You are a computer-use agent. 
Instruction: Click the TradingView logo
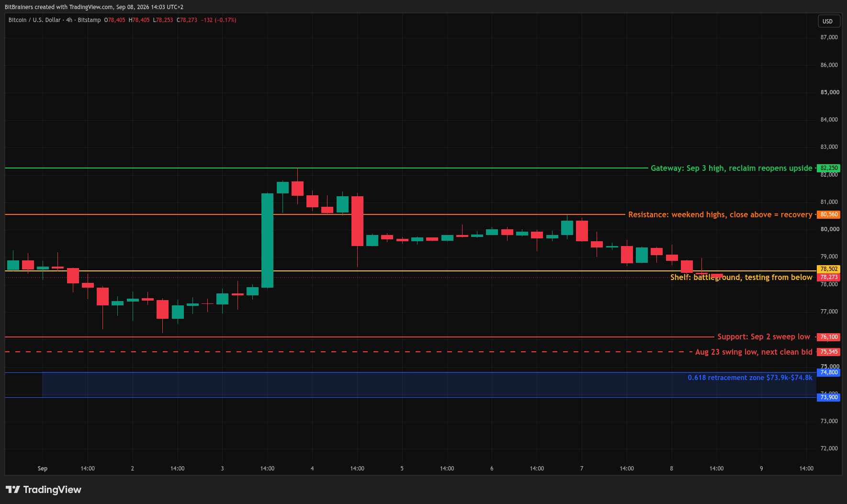click(x=44, y=490)
